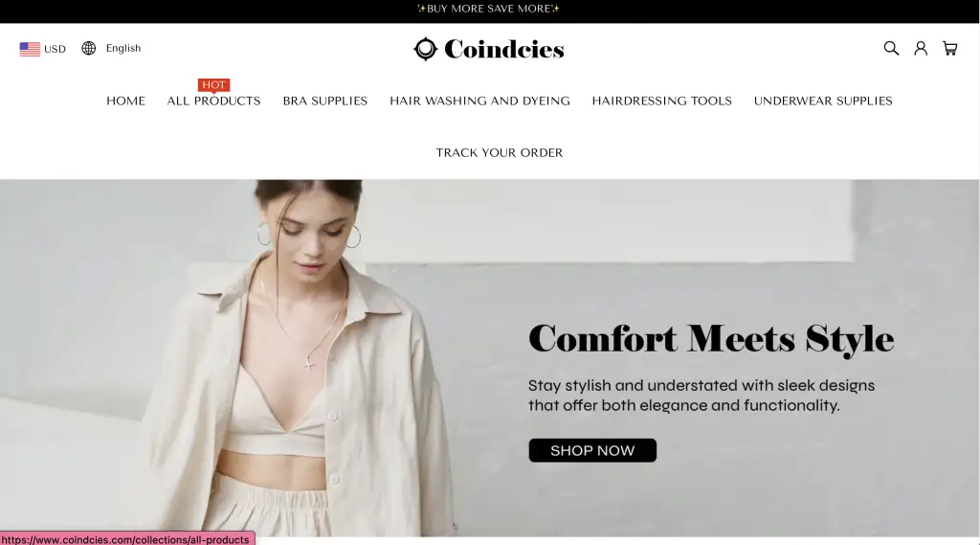This screenshot has height=545, width=980.
Task: Click the Comfort Meets Style hero image
Action: 490,358
